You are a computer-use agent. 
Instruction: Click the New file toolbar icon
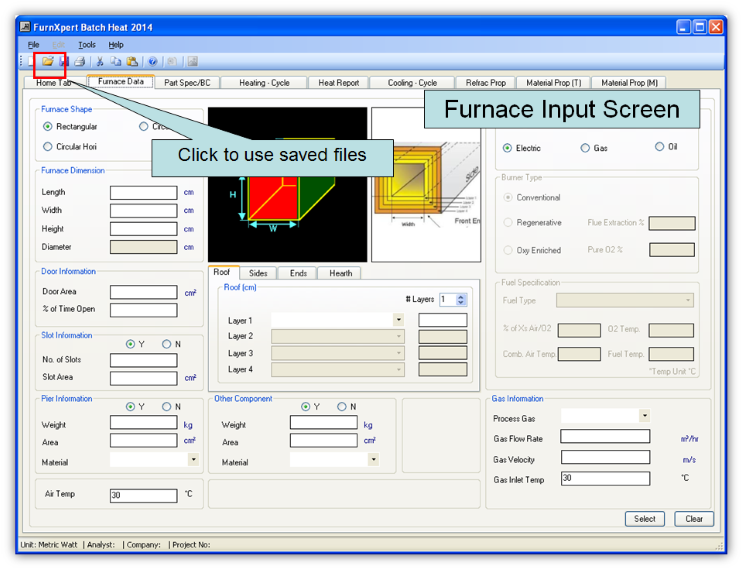point(31,61)
